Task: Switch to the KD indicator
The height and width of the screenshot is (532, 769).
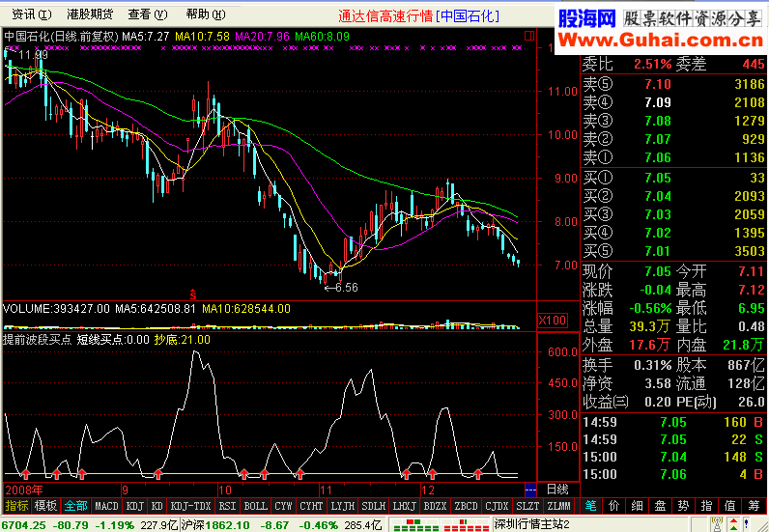Action: point(157,506)
